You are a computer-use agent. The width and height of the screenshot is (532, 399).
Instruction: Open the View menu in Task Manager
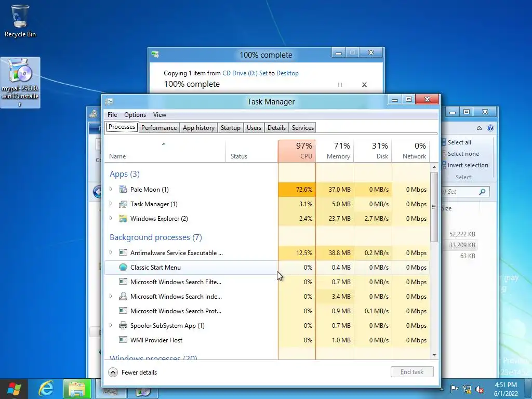(159, 115)
